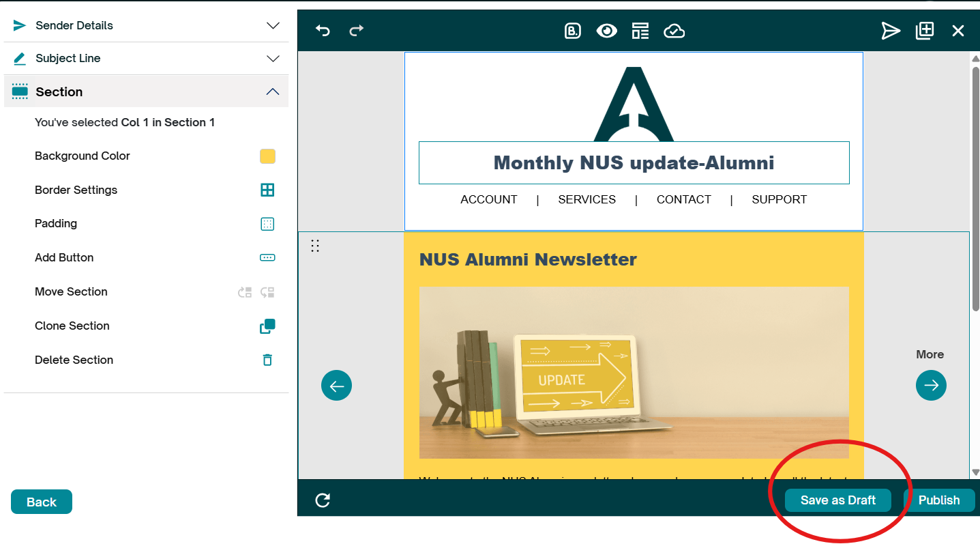Close the email editor with X
The height and width of the screenshot is (544, 980).
tap(958, 31)
